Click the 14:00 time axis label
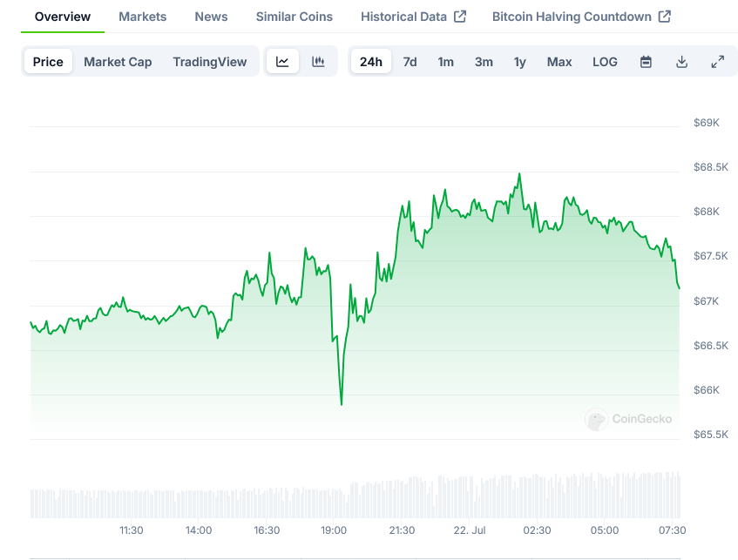Image resolution: width=738 pixels, height=560 pixels. [x=199, y=530]
